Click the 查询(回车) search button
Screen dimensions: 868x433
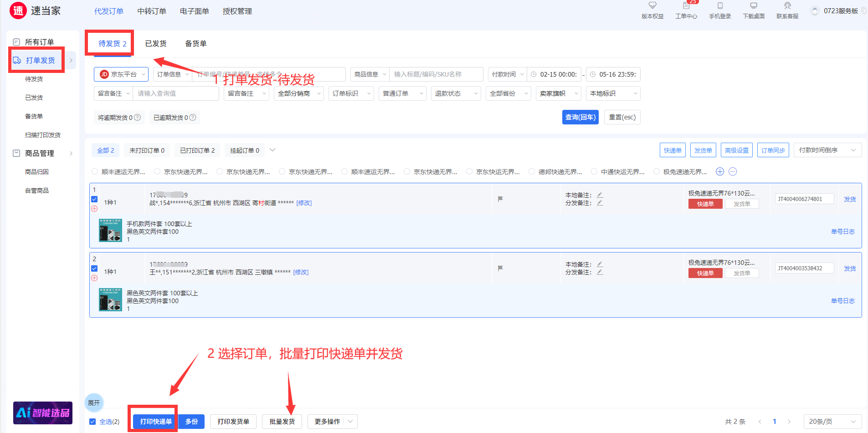580,117
